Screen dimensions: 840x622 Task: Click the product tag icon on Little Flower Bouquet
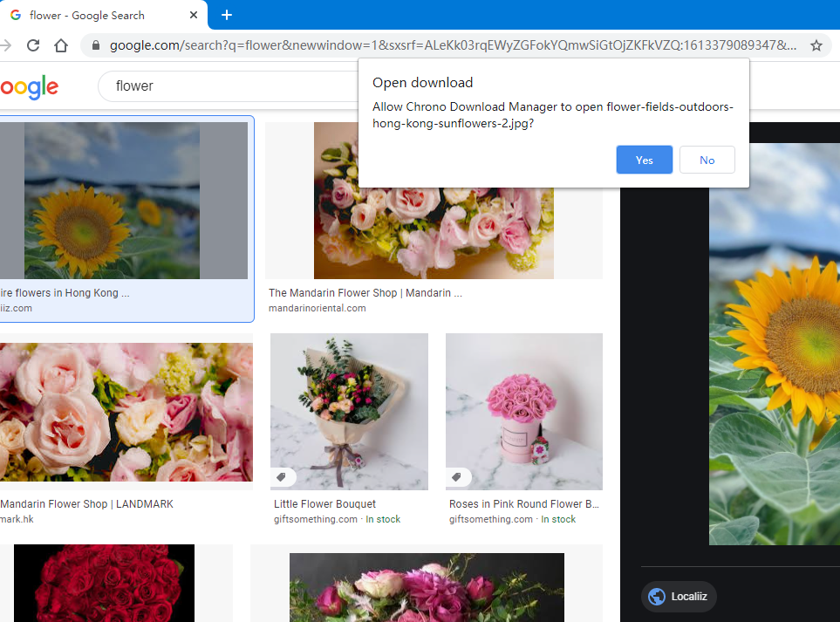281,477
